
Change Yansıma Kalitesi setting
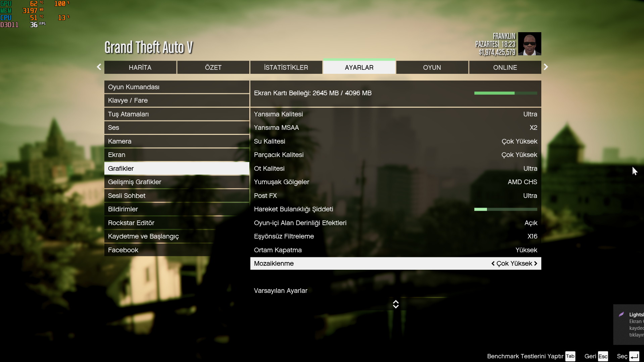point(396,114)
